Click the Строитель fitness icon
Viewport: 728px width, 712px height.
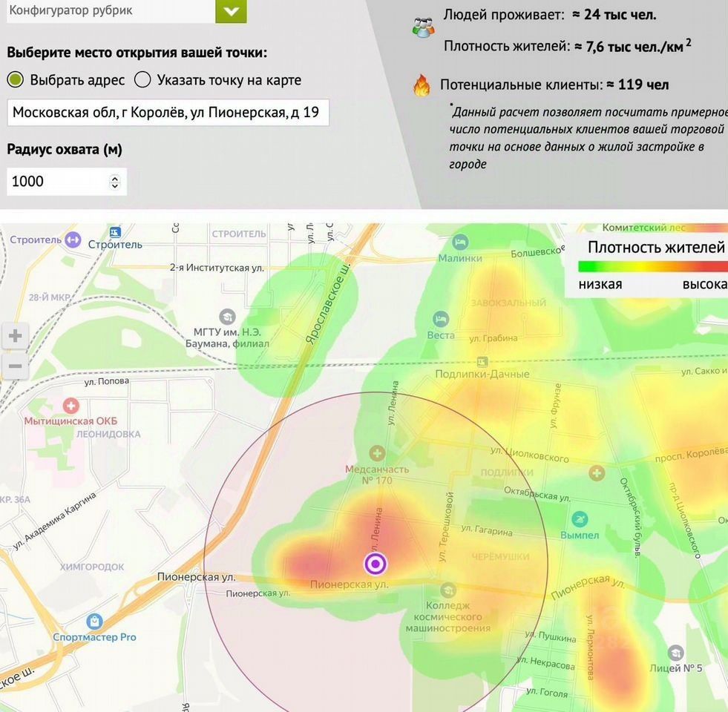pos(73,240)
